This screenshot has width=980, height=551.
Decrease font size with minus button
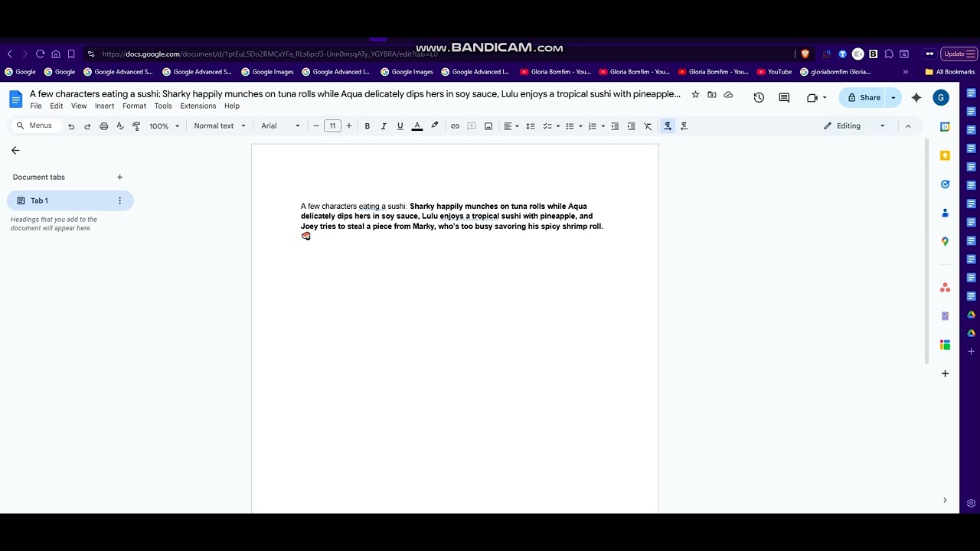(x=316, y=126)
